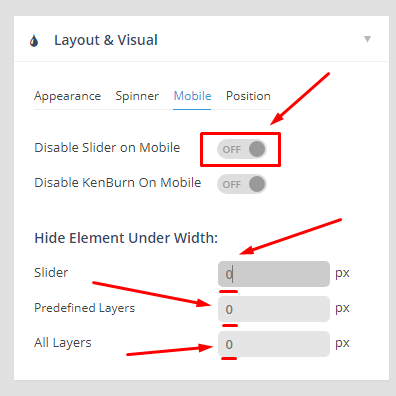Click the px unit beside Slider field

(342, 274)
